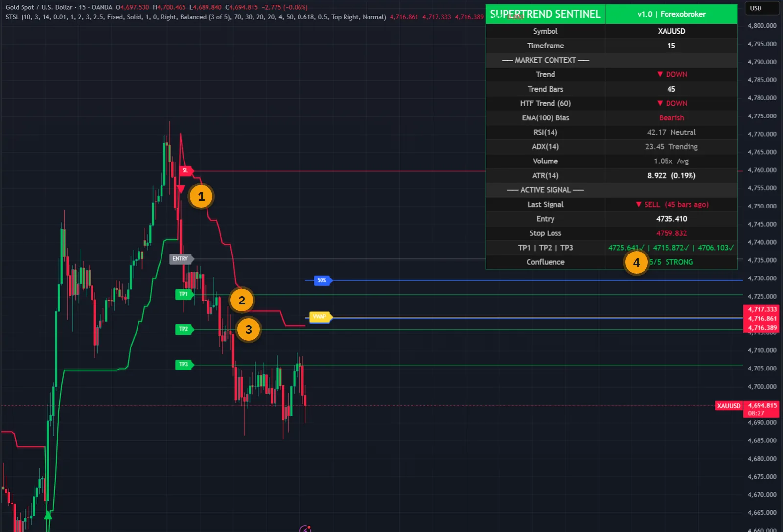The image size is (783, 532).
Task: Click the 4,716.389 indicator price tag
Action: [x=762, y=328]
